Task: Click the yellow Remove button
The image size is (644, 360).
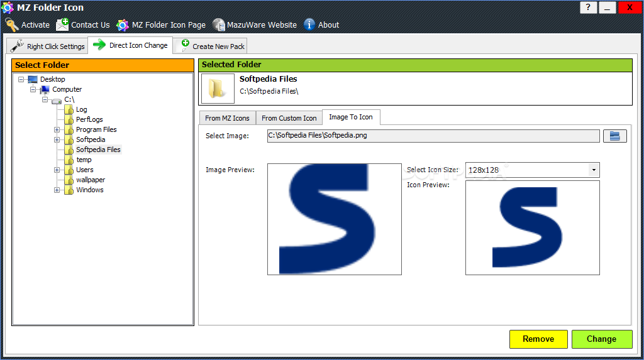Action: point(538,339)
